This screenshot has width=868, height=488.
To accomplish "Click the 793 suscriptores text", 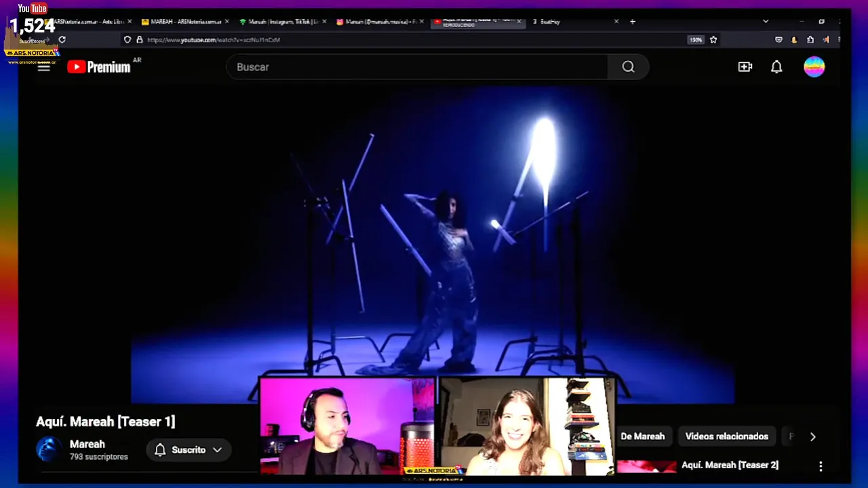I will (99, 457).
